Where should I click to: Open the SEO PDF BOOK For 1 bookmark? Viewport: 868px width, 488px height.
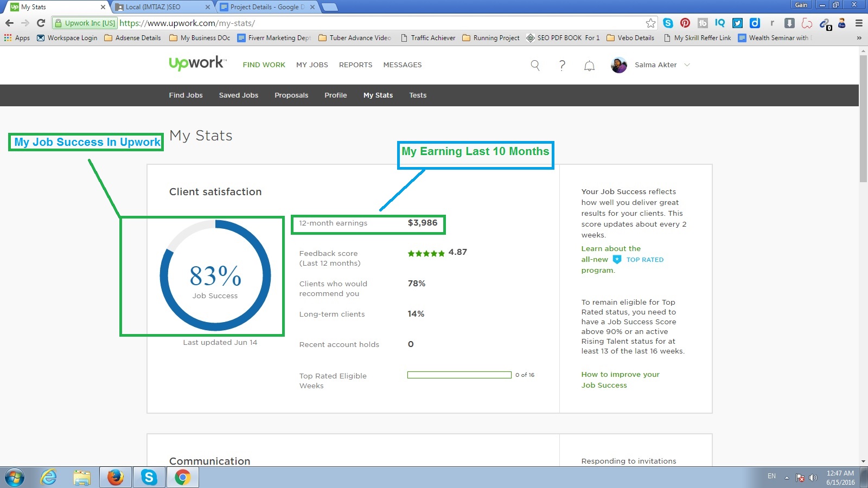pos(563,38)
